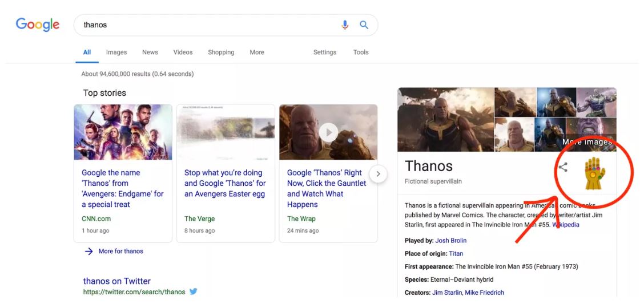Click The Wrap source label
This screenshot has width=644, height=304.
tap(301, 218)
